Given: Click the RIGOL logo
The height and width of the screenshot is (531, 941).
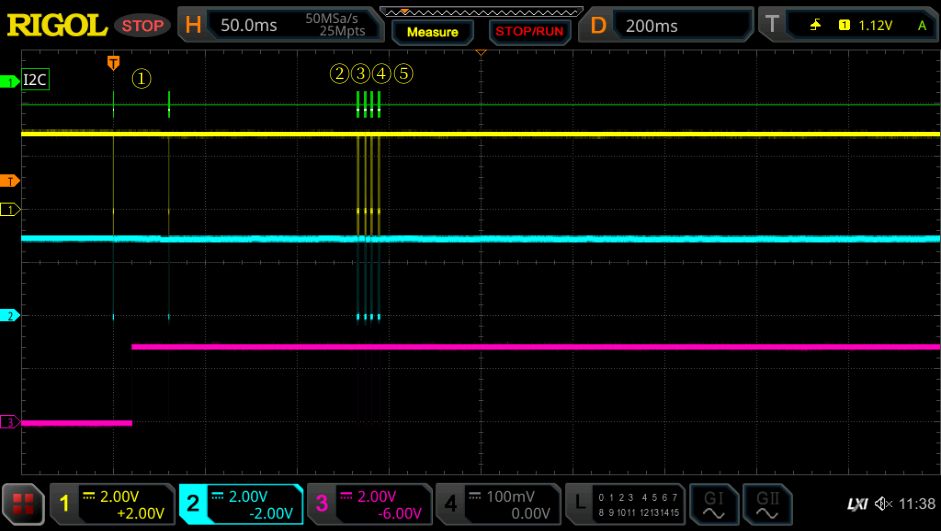Looking at the screenshot, I should tap(56, 25).
